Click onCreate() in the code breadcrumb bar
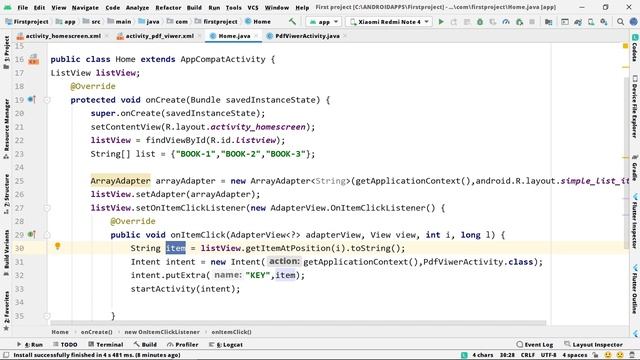 click(96, 332)
